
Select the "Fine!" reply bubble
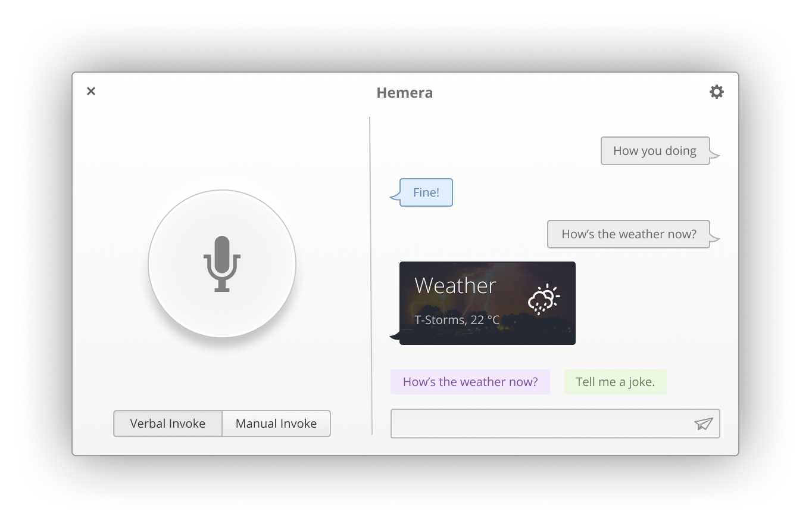click(426, 192)
